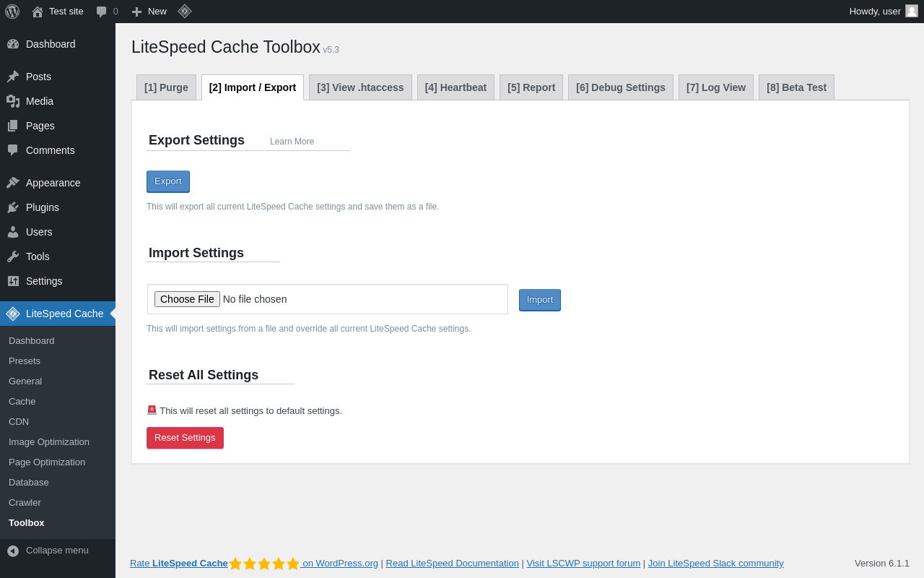924x578 pixels.
Task: Open the [6] Debug Settings tab
Action: click(x=621, y=87)
